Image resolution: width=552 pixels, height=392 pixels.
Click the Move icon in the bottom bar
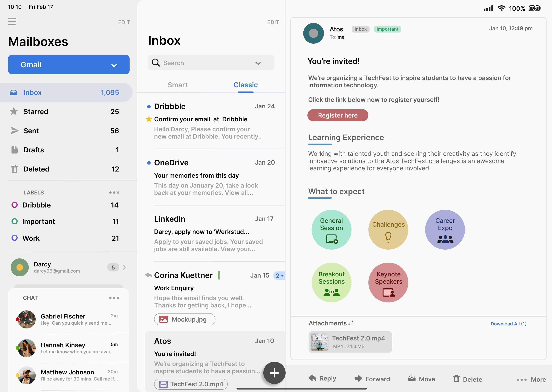point(412,378)
